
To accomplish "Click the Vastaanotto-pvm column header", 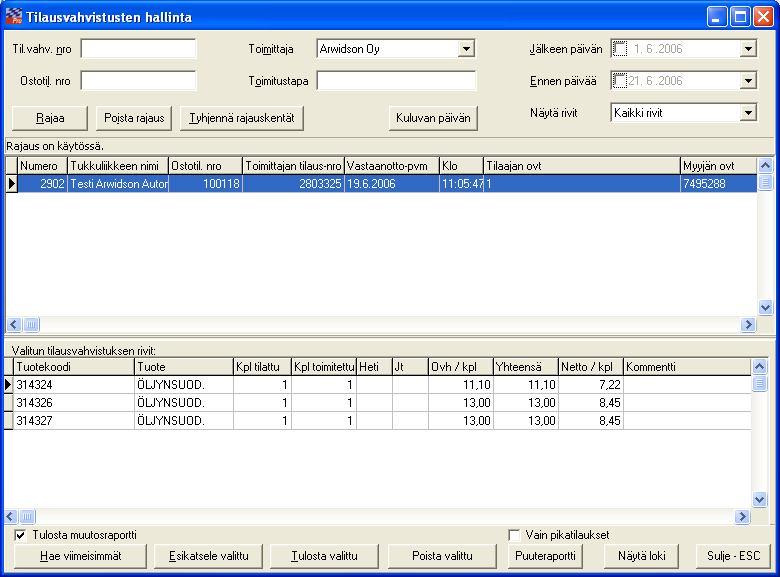I will click(x=391, y=166).
